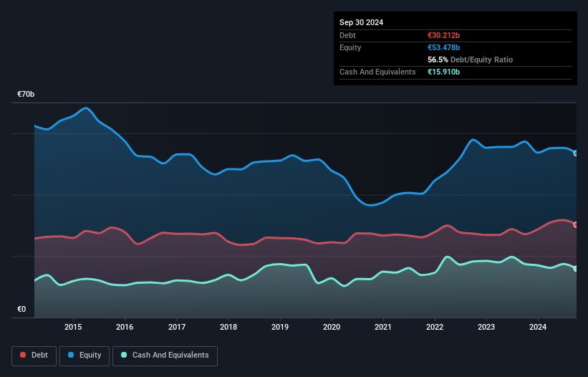588x377 pixels.
Task: Click the 2015 x-axis label
Action: [73, 327]
